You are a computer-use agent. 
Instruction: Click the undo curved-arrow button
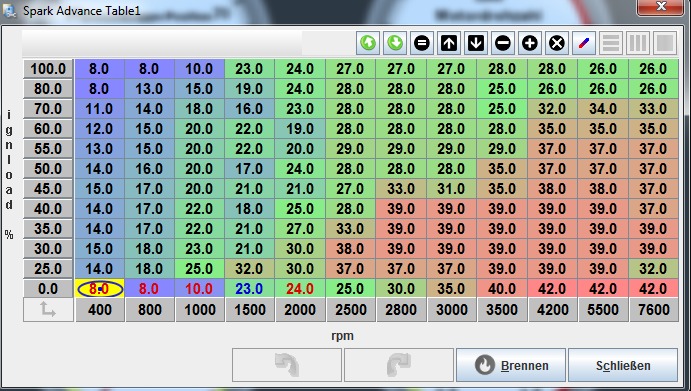click(287, 365)
